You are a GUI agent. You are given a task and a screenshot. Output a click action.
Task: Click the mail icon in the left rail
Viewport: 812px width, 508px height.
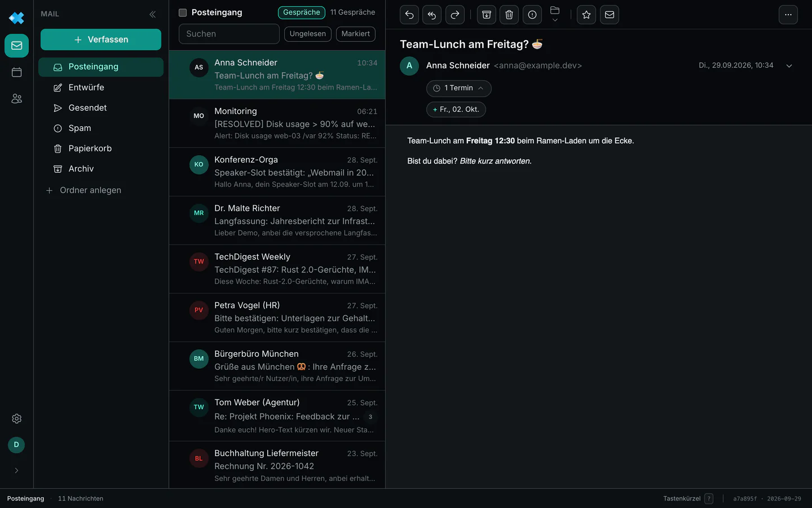(x=17, y=46)
